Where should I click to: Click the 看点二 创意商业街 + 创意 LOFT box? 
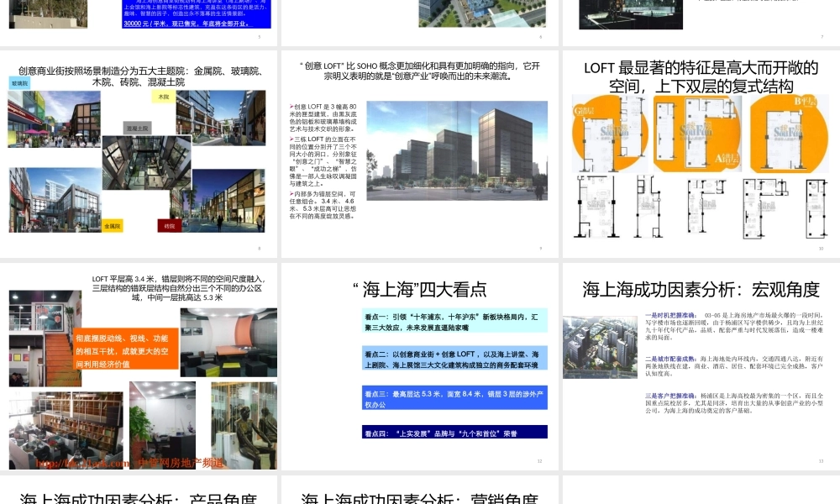454,359
